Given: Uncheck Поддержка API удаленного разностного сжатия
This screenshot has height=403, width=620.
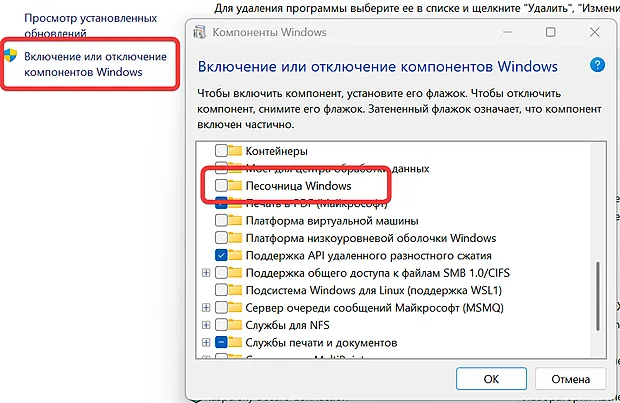Looking at the screenshot, I should [221, 255].
